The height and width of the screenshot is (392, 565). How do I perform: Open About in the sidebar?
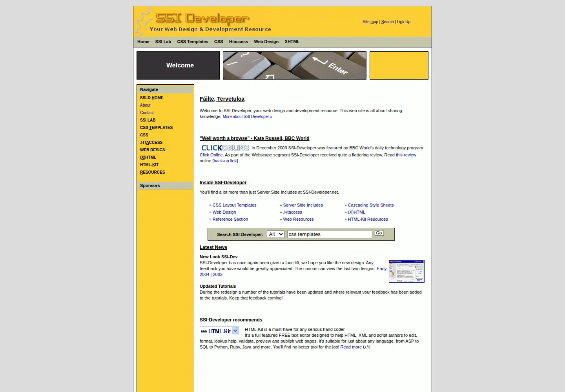pos(145,105)
